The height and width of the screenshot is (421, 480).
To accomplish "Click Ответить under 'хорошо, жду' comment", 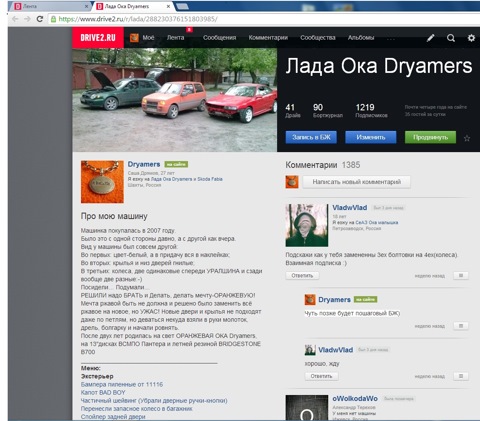I will (321, 376).
